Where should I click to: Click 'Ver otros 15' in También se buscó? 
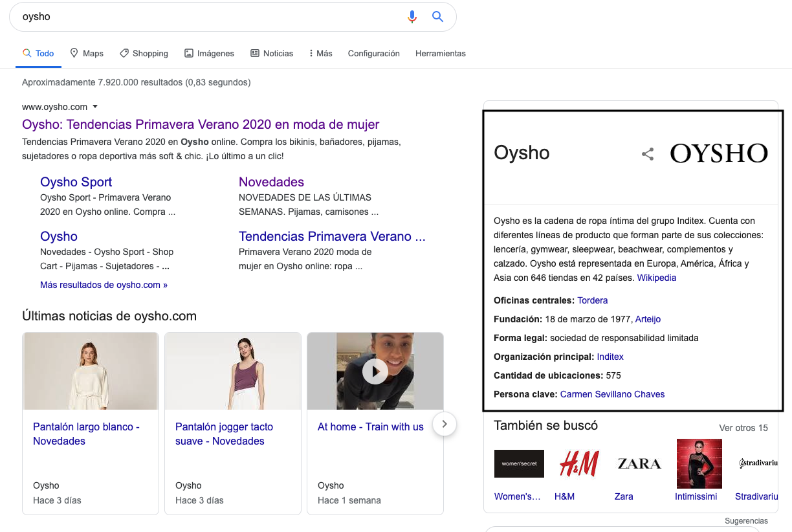(x=743, y=428)
